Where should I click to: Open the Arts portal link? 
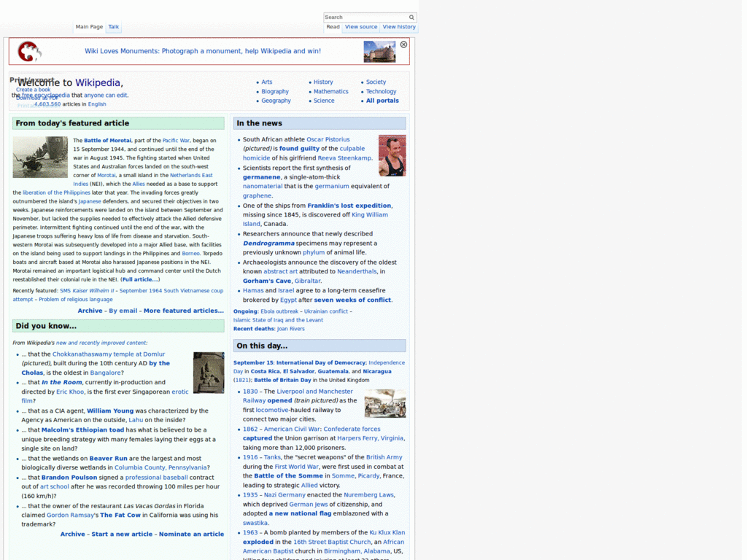[x=267, y=82]
